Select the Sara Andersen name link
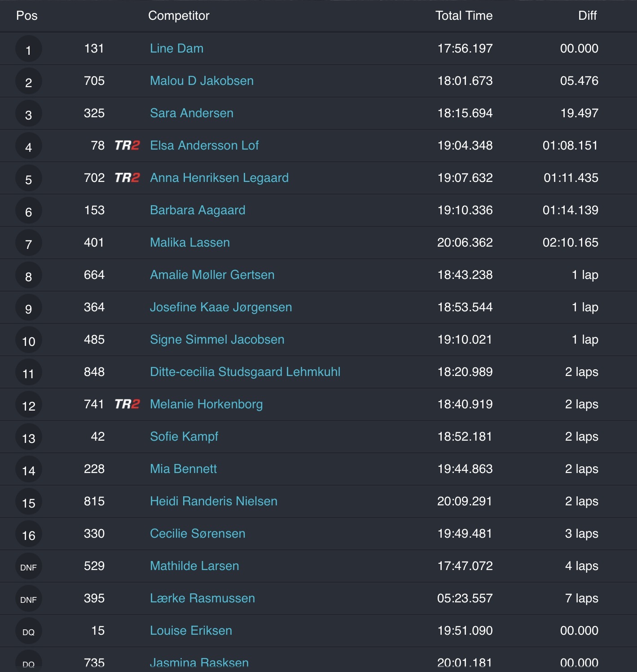 tap(191, 113)
